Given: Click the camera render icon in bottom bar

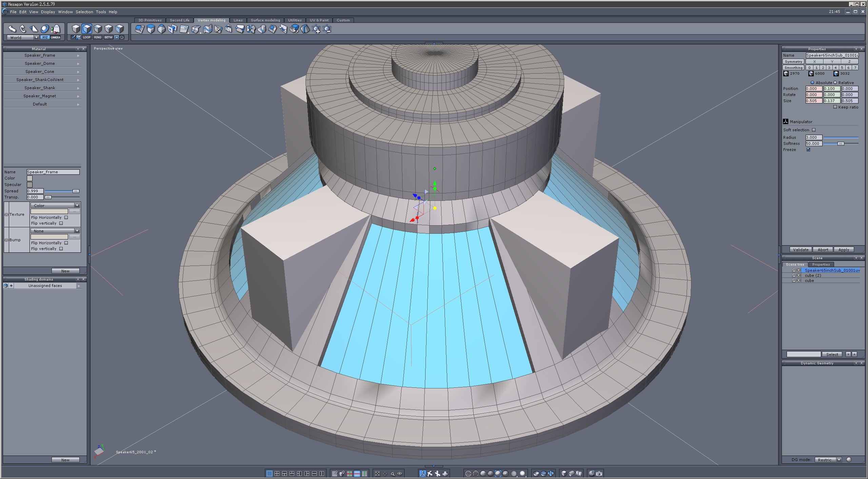Looking at the screenshot, I should coord(599,474).
